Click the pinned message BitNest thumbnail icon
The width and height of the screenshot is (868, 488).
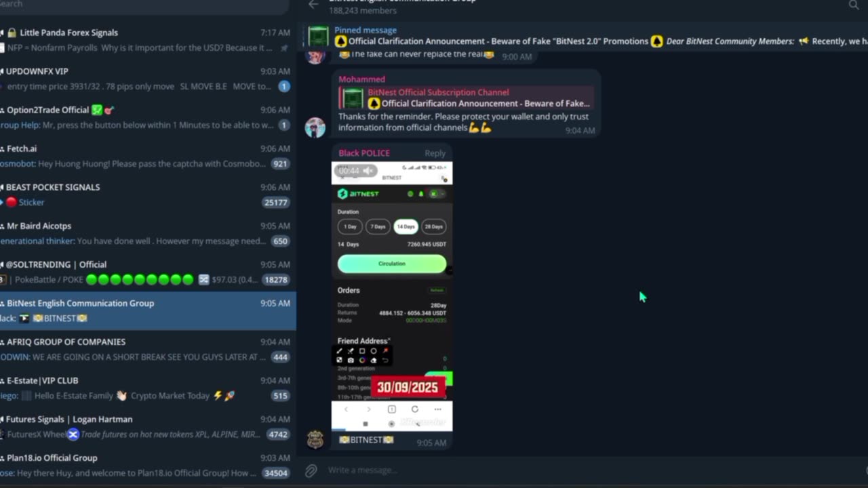point(318,36)
